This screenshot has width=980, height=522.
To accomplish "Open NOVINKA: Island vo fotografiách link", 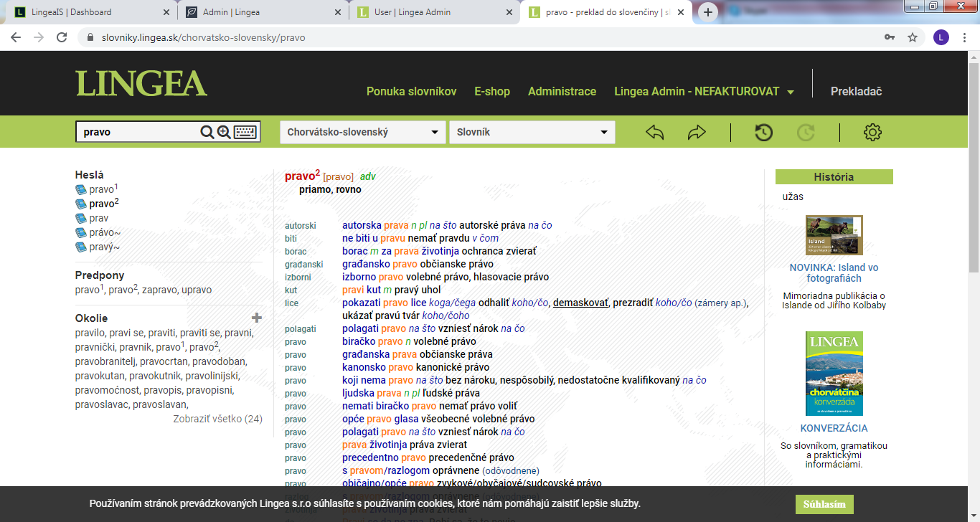I will click(834, 273).
